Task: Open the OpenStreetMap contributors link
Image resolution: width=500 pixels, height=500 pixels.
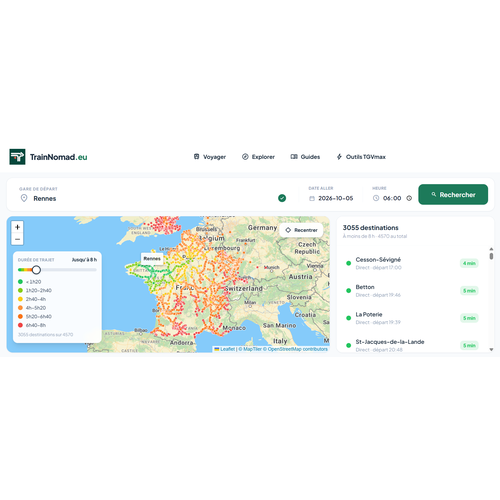Action: pyautogui.click(x=295, y=349)
